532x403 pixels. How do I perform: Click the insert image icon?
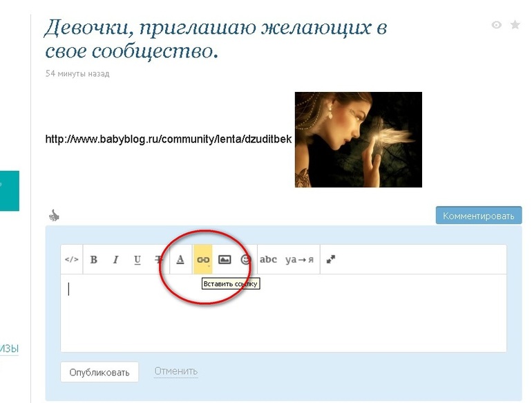pyautogui.click(x=225, y=260)
